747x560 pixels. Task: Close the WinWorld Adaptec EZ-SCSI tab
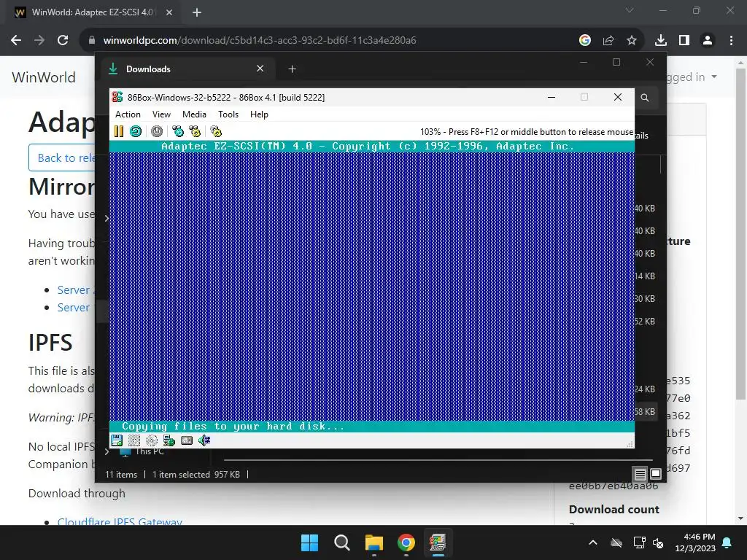point(169,12)
